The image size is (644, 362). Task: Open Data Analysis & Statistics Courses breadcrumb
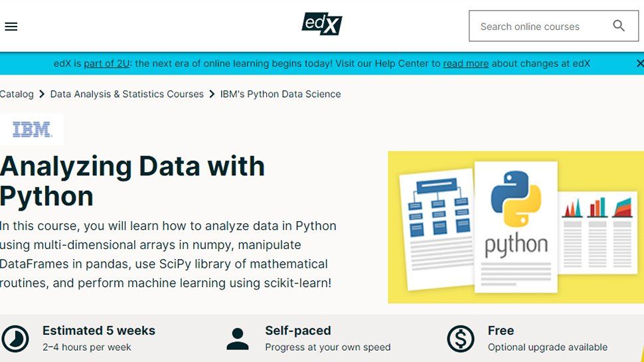127,94
